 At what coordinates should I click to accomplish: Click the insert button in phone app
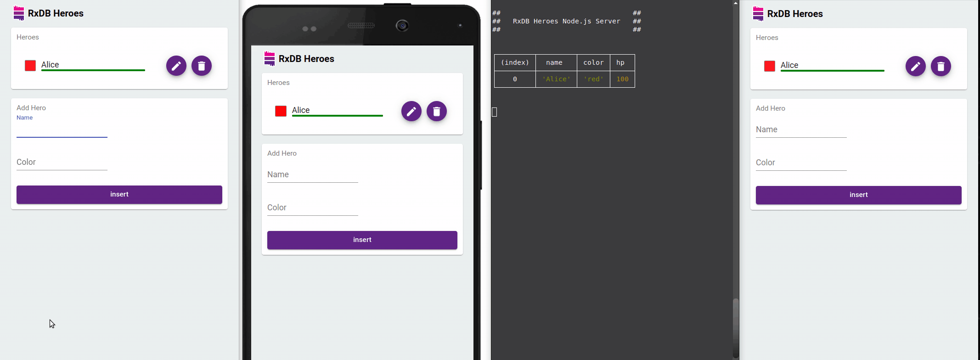pos(362,240)
